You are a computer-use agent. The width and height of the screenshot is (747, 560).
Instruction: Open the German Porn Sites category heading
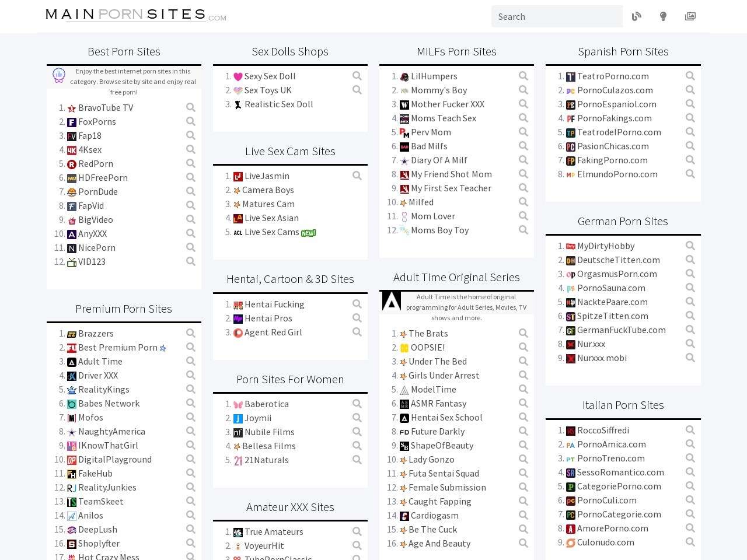[623, 221]
